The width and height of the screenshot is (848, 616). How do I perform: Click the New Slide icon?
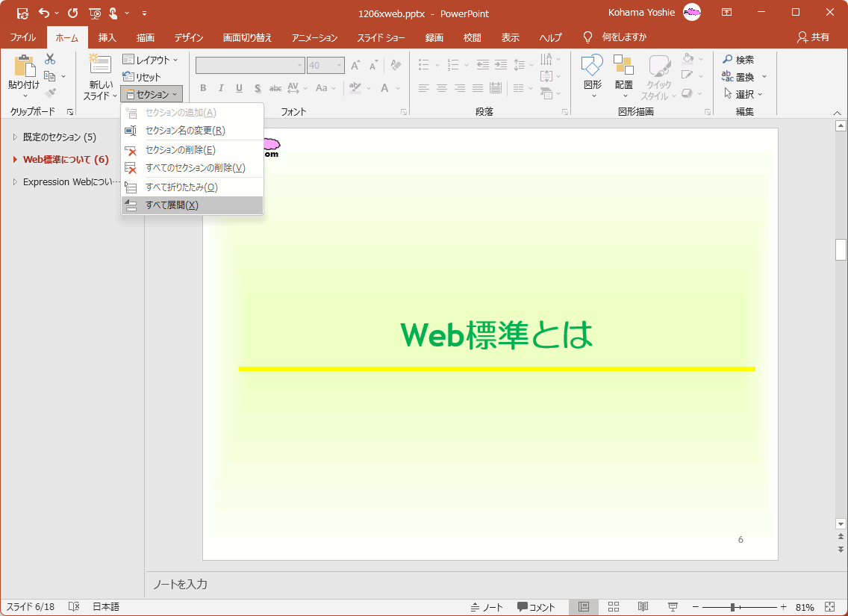click(100, 64)
